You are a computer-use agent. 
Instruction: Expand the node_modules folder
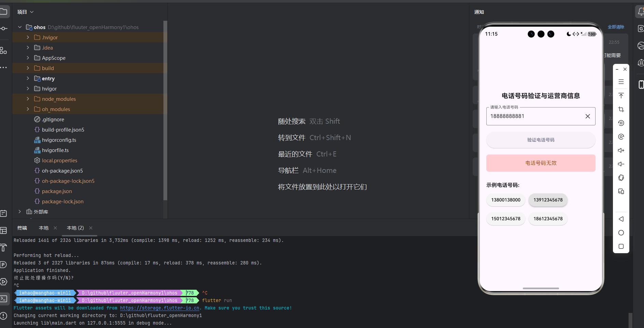pos(28,99)
